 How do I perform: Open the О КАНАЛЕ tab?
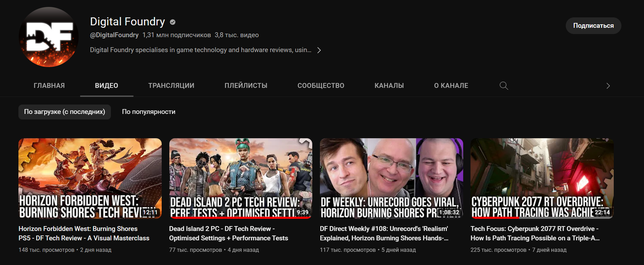pyautogui.click(x=451, y=86)
